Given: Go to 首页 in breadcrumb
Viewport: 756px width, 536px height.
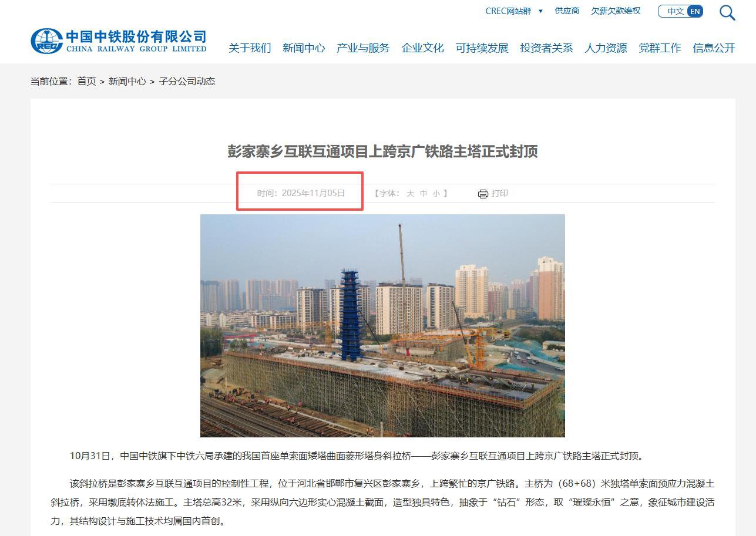Looking at the screenshot, I should point(86,81).
